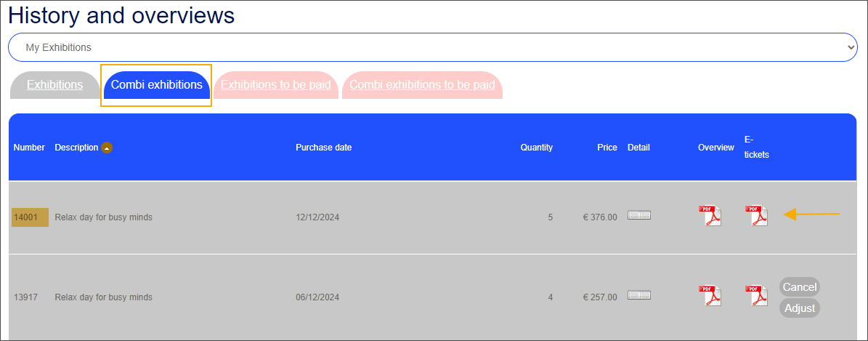Click the Price column header
868x341 pixels.
coord(607,148)
